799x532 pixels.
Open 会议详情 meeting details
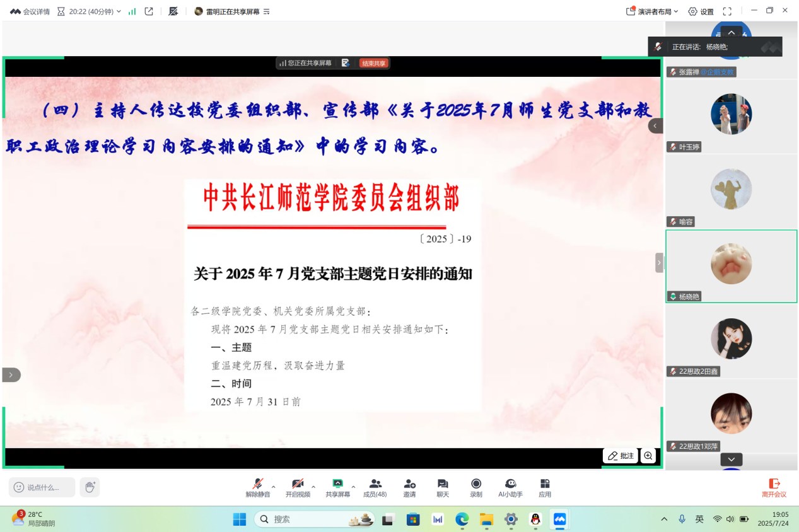tap(30, 11)
